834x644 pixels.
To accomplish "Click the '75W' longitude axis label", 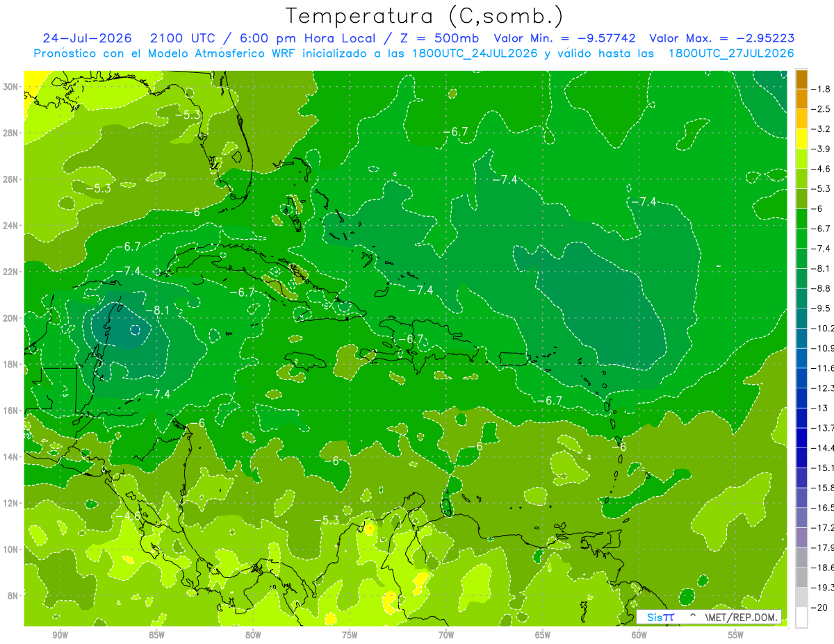I will point(350,635).
